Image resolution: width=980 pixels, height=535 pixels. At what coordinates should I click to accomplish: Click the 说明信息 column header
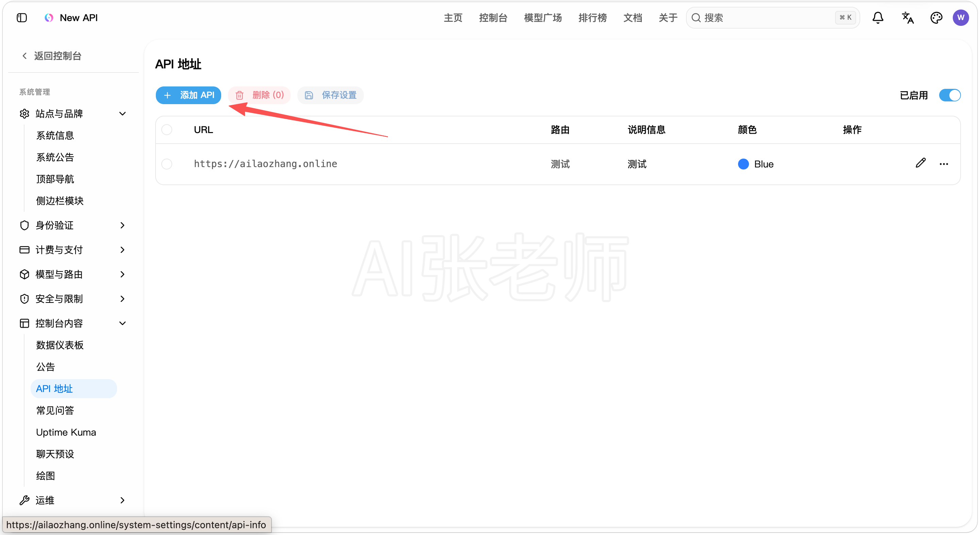pyautogui.click(x=647, y=130)
